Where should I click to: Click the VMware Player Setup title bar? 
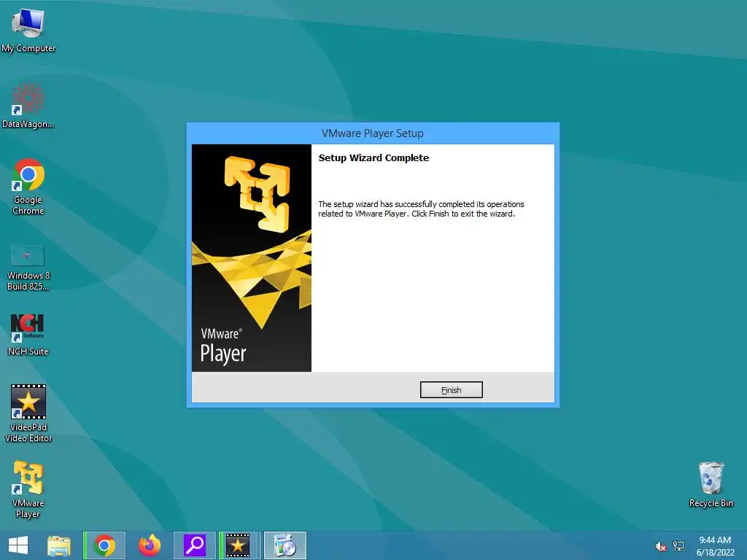[x=373, y=133]
